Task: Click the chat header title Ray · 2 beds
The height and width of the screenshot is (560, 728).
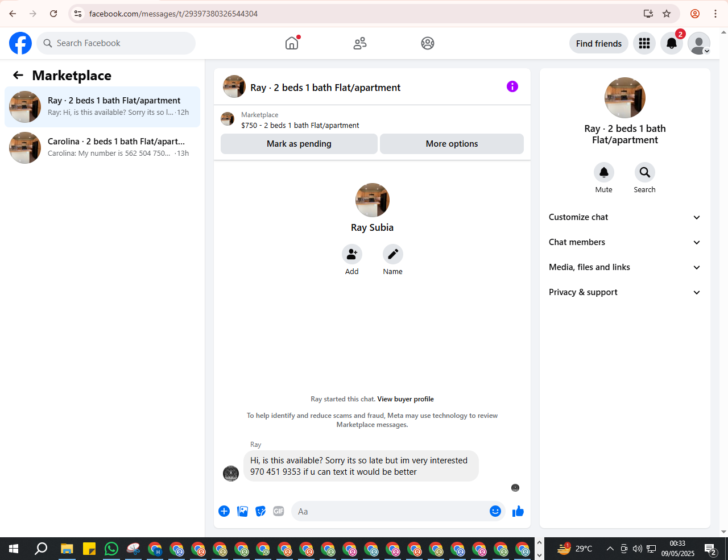Action: click(x=325, y=88)
